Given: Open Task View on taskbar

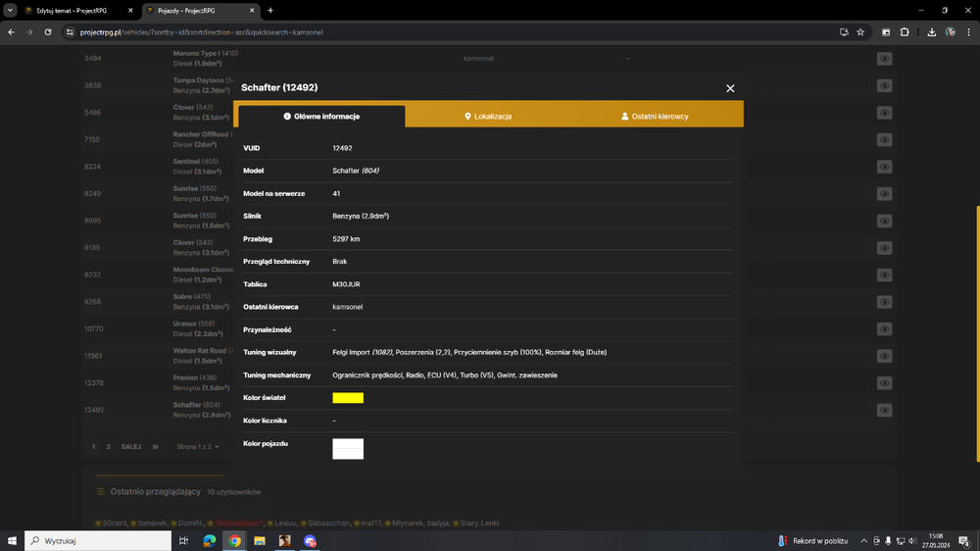Looking at the screenshot, I should coord(183,540).
